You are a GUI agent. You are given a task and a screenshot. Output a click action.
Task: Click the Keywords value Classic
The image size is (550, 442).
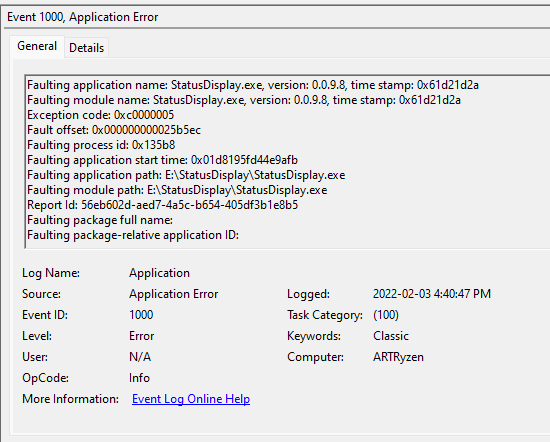tap(391, 336)
